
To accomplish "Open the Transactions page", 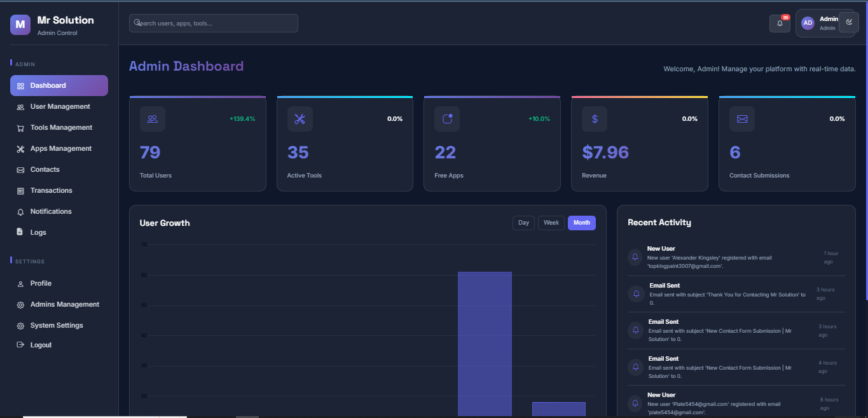I will (59, 190).
